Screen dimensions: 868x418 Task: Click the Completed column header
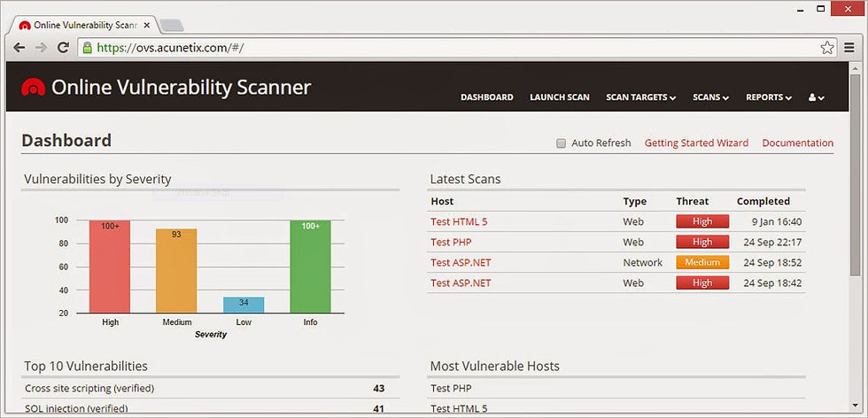pos(763,202)
